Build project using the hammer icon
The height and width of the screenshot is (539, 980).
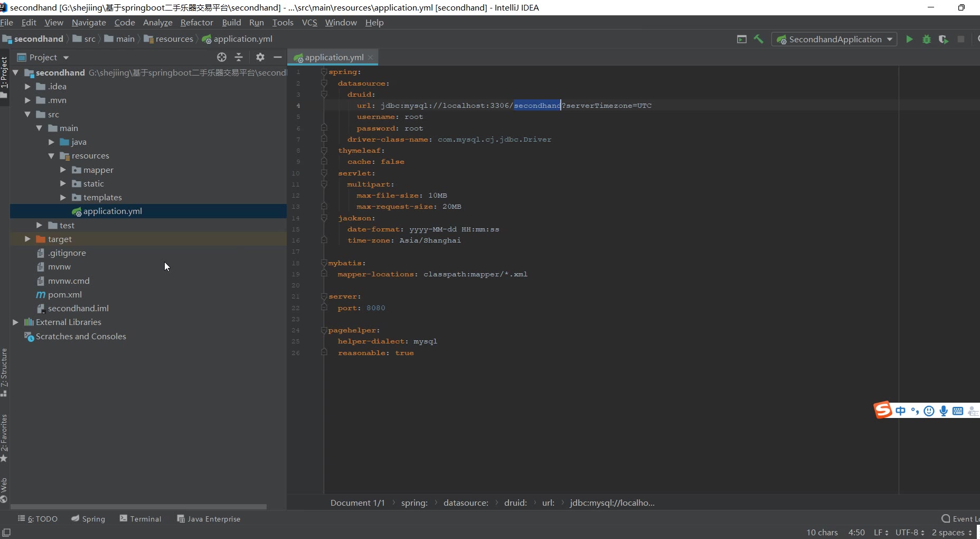(758, 39)
